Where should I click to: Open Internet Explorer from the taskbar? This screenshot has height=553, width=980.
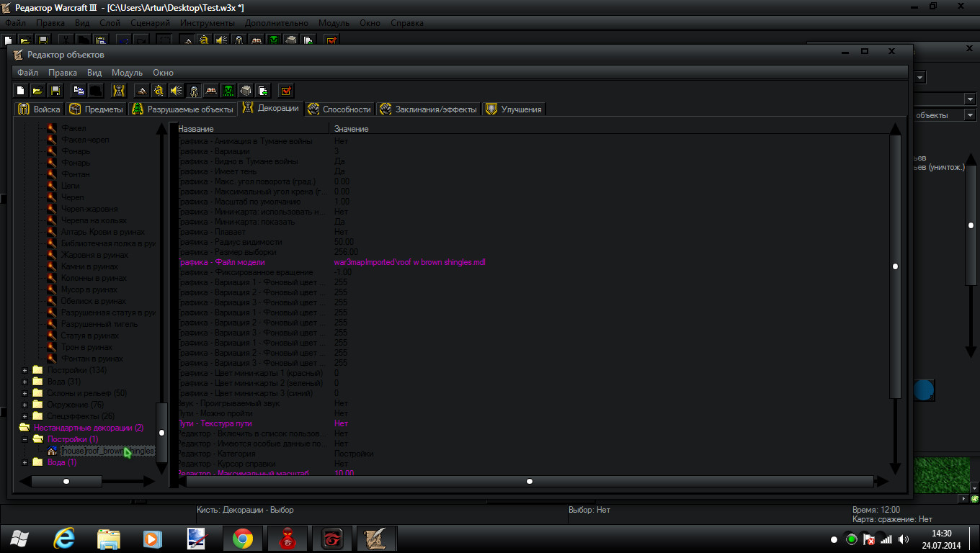pyautogui.click(x=65, y=539)
